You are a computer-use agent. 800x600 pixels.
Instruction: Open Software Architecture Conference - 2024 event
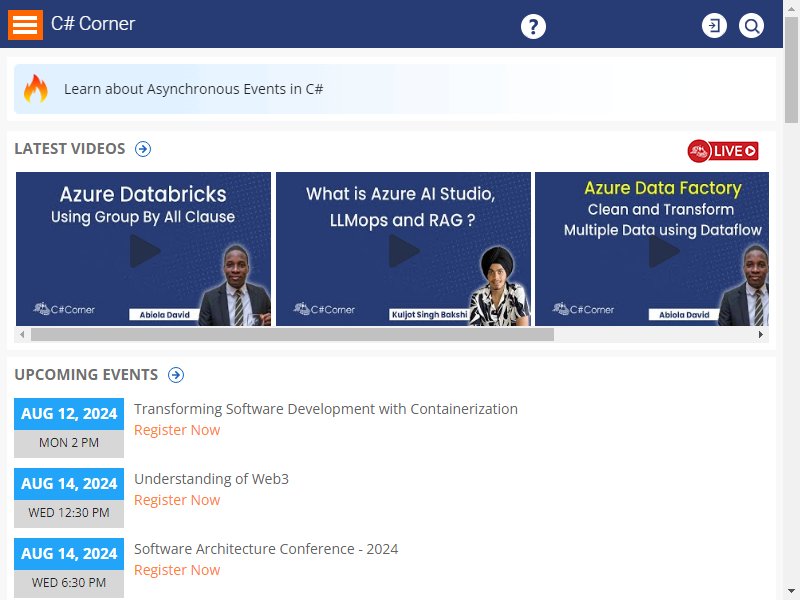[266, 548]
